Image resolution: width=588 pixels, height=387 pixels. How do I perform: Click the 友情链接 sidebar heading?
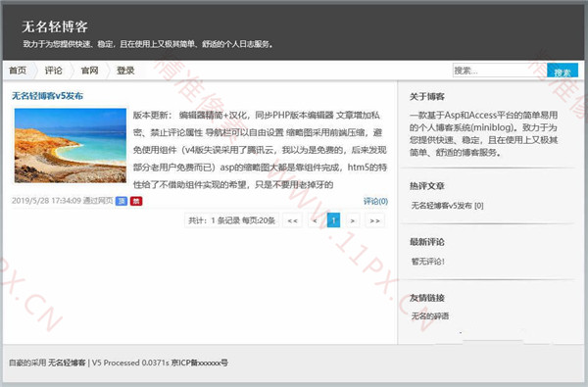[427, 298]
